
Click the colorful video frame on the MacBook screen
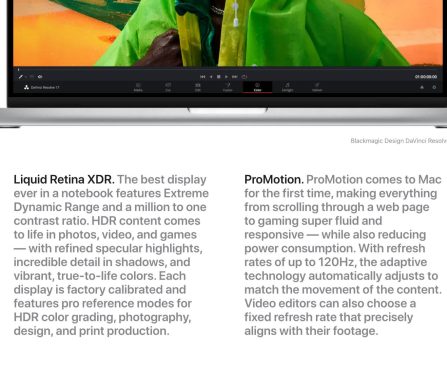tap(228, 33)
